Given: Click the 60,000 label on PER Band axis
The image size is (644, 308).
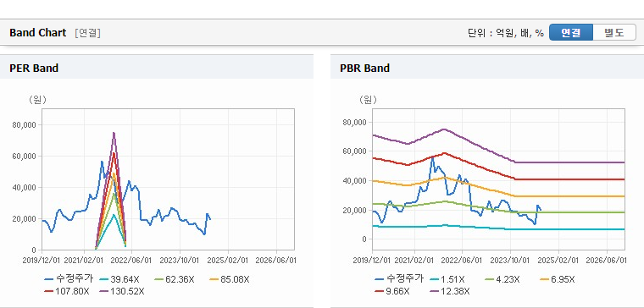Looking at the screenshot, I should pyautogui.click(x=25, y=157).
